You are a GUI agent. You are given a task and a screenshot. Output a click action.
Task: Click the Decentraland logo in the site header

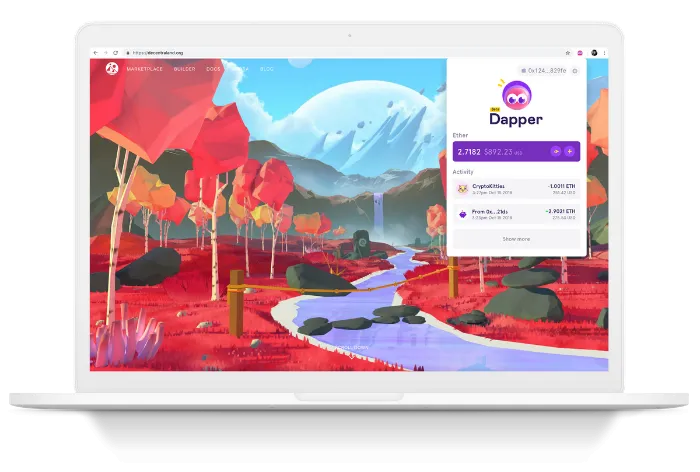tap(112, 68)
